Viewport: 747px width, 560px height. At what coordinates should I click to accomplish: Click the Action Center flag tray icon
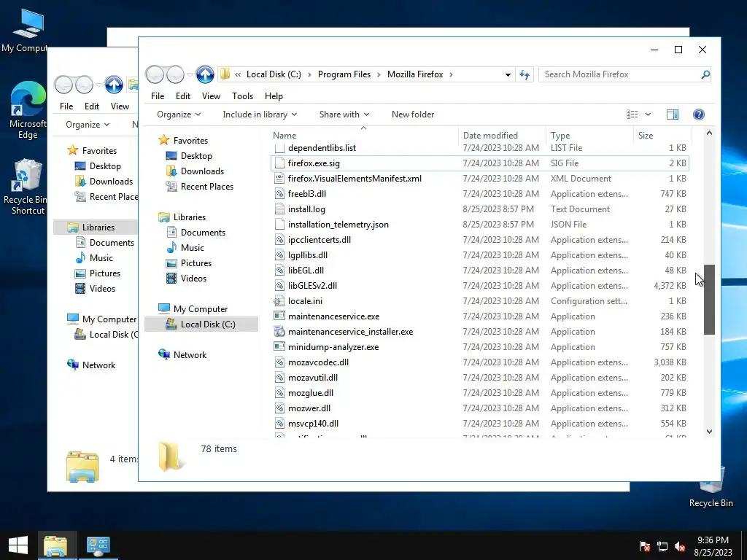[x=645, y=546]
